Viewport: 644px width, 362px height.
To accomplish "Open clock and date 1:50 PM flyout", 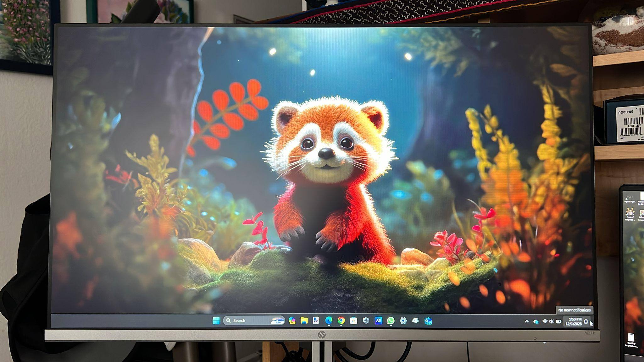I will click(x=573, y=321).
